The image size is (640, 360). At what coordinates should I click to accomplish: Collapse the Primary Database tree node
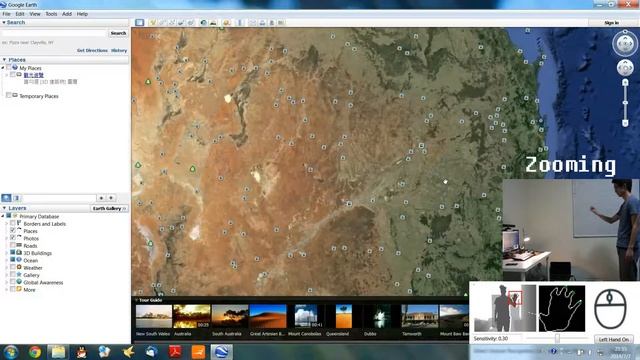coord(3,216)
